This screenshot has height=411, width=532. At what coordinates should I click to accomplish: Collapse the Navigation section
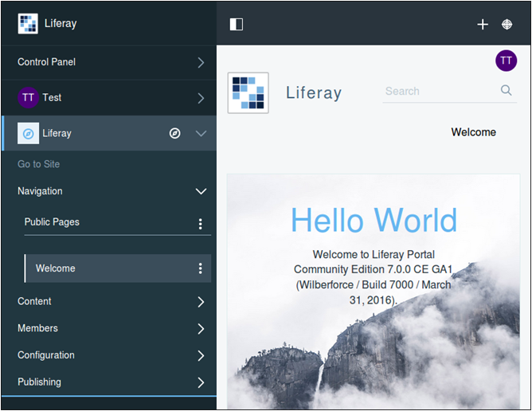coord(200,191)
